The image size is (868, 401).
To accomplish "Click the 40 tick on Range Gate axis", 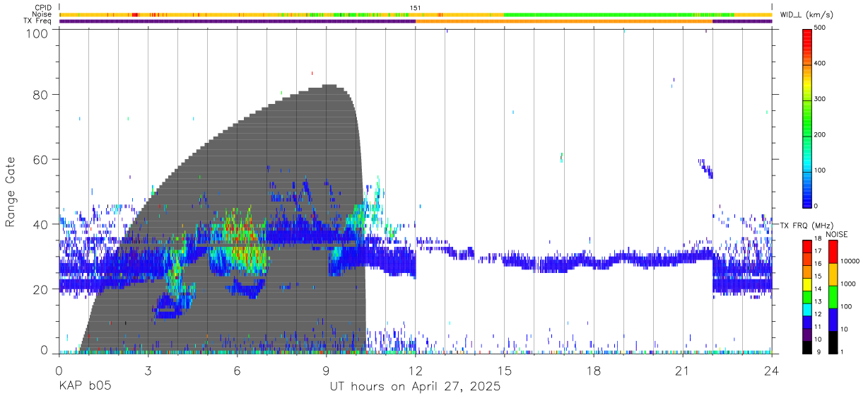I will pos(42,225).
